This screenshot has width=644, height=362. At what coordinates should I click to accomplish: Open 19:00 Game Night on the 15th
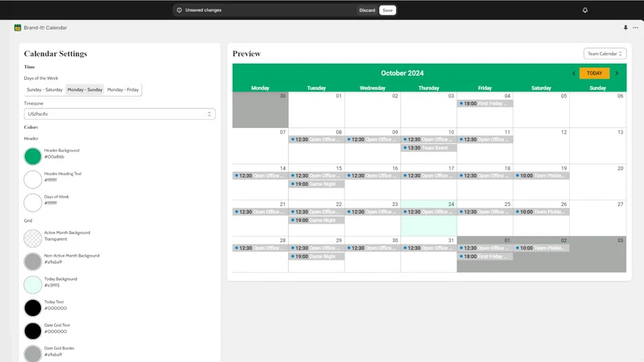point(316,184)
